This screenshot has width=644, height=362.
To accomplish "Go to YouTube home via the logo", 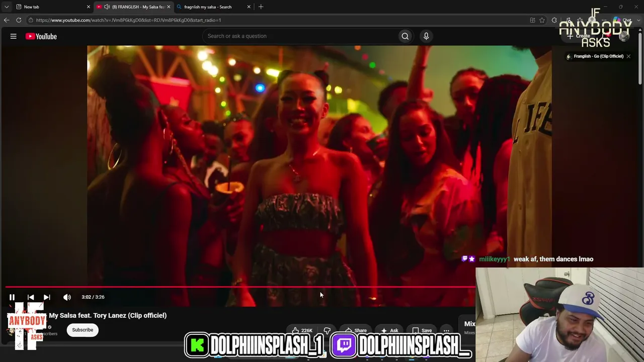I will pyautogui.click(x=41, y=36).
